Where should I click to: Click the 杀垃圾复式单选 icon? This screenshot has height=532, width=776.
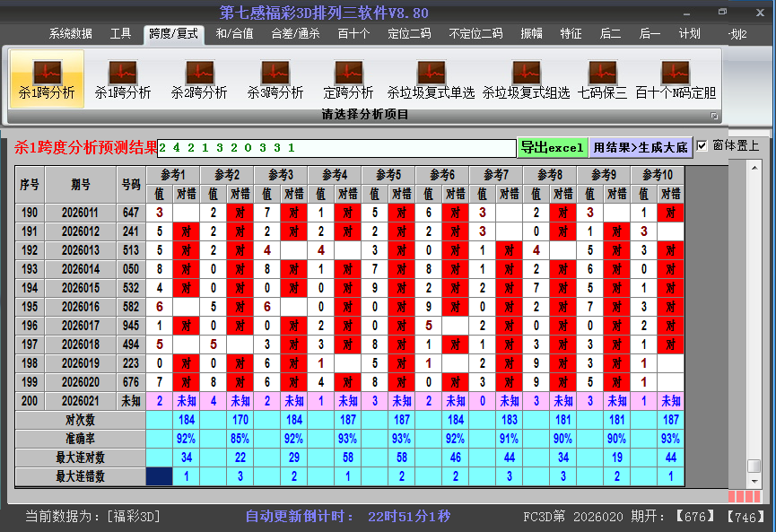pyautogui.click(x=431, y=79)
